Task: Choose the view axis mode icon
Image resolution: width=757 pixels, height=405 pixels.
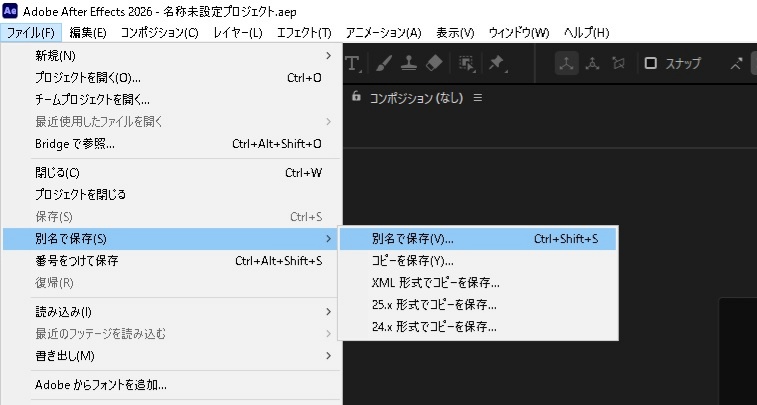Action: point(618,63)
